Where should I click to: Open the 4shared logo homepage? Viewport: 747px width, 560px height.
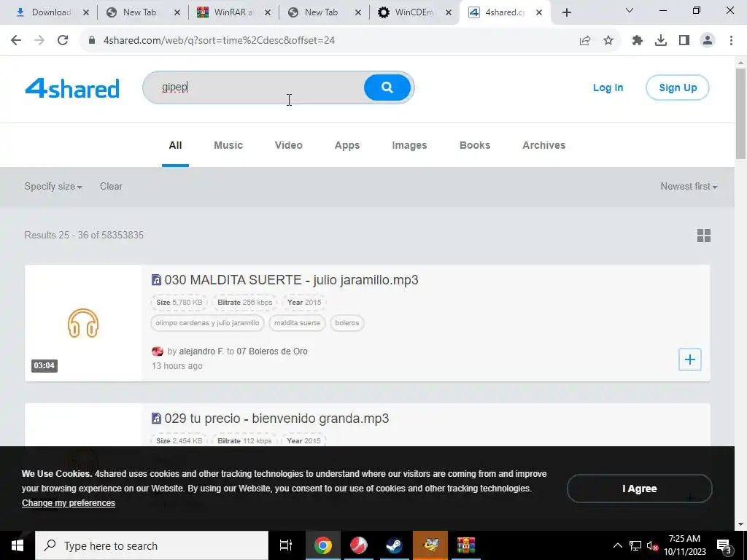(72, 88)
